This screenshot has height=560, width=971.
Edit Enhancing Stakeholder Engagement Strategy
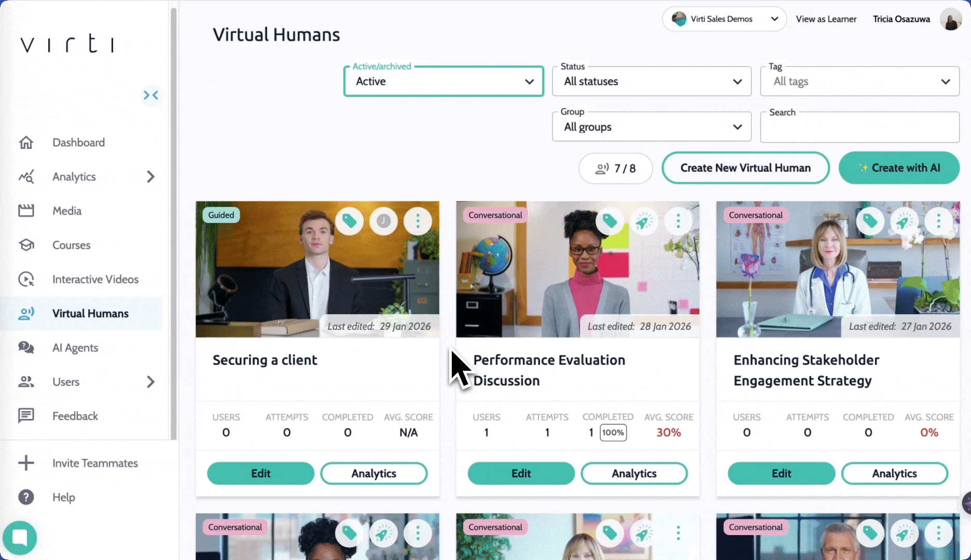781,473
